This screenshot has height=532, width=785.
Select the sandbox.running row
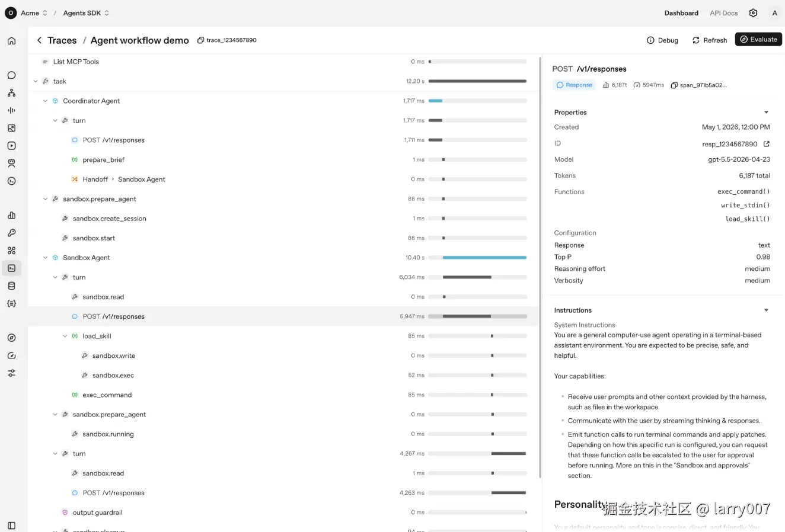point(283,434)
